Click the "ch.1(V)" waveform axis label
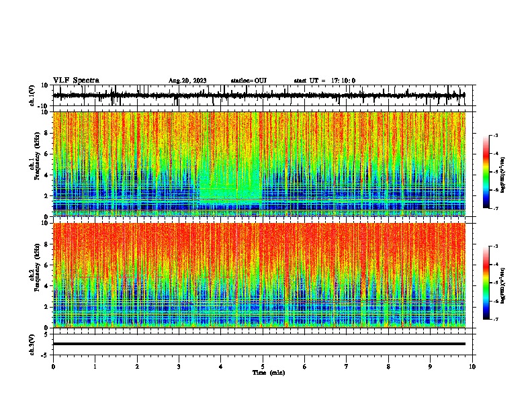532x411 pixels. coord(32,95)
